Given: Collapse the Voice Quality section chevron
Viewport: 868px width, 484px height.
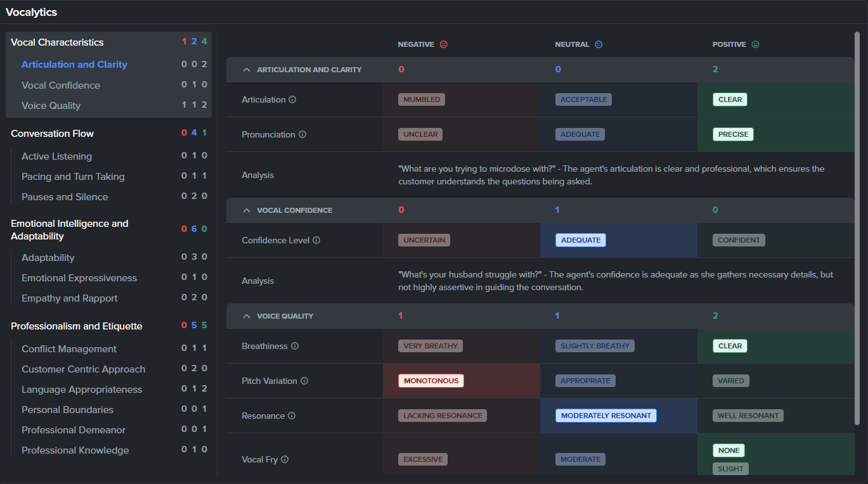Looking at the screenshot, I should (247, 316).
